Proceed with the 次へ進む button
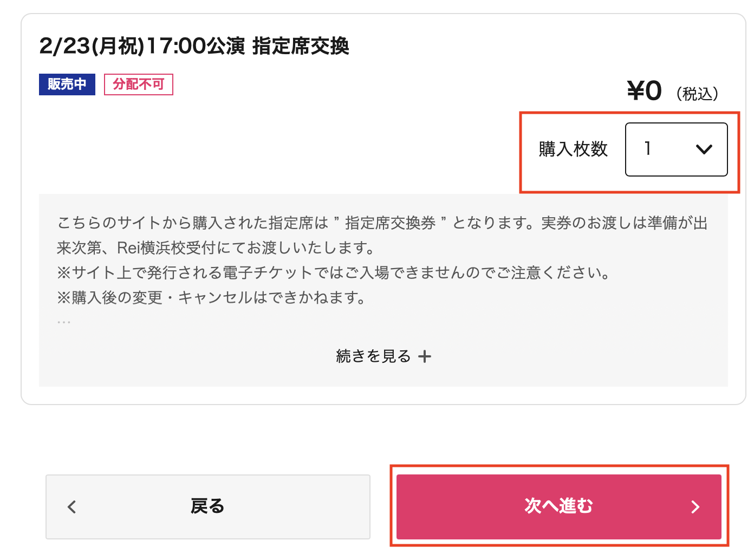Screen dimensions: 754x560 [558, 506]
